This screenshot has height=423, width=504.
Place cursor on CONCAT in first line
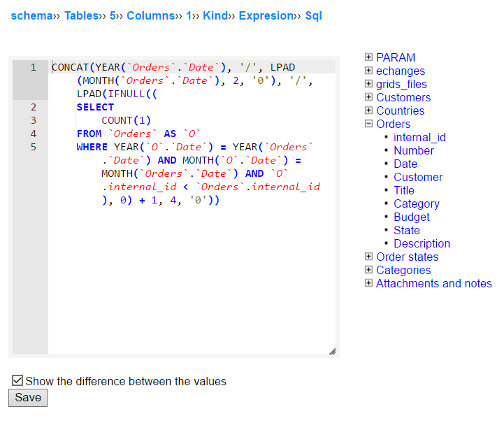tap(70, 67)
